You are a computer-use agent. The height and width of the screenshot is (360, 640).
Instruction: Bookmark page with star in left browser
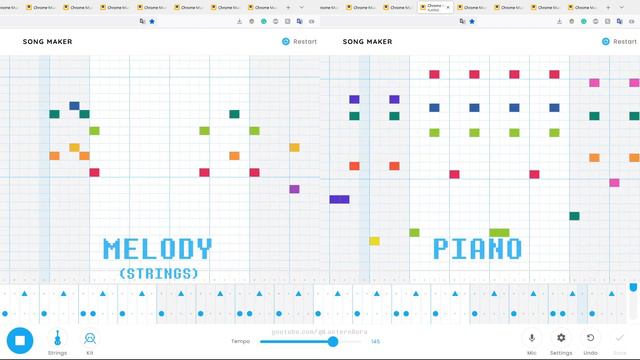(x=152, y=21)
